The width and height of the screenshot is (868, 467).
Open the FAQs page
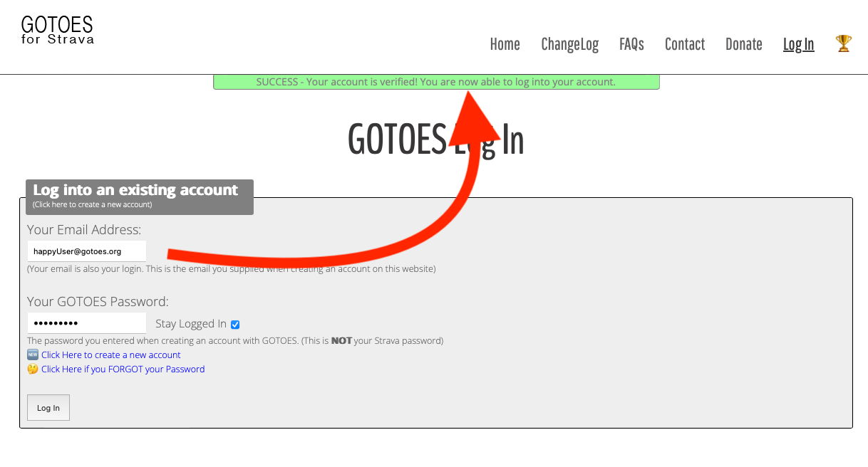pos(631,44)
